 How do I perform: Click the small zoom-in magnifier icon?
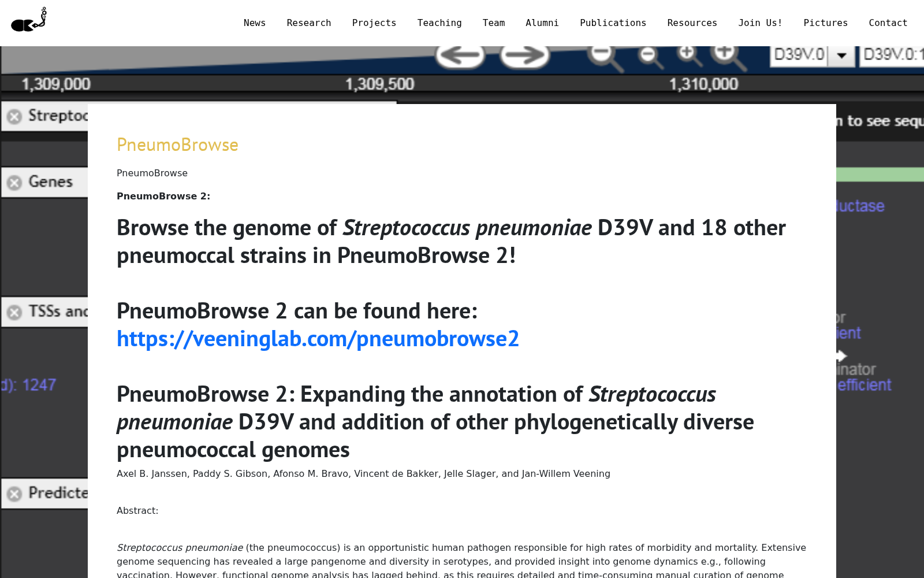coord(689,56)
